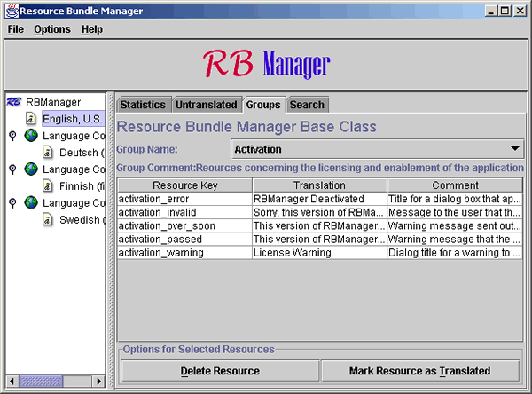Click 'Dialog title for a warning' comment cell

click(x=455, y=253)
